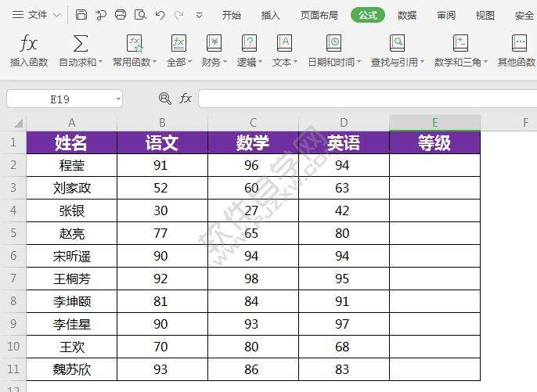Viewport: 537px width, 392px height.
Task: Switch to the 审阅 tab
Action: pos(446,15)
